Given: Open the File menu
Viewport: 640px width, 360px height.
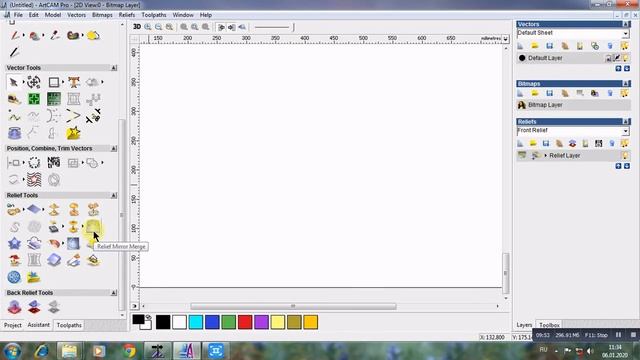Looking at the screenshot, I should tap(18, 15).
